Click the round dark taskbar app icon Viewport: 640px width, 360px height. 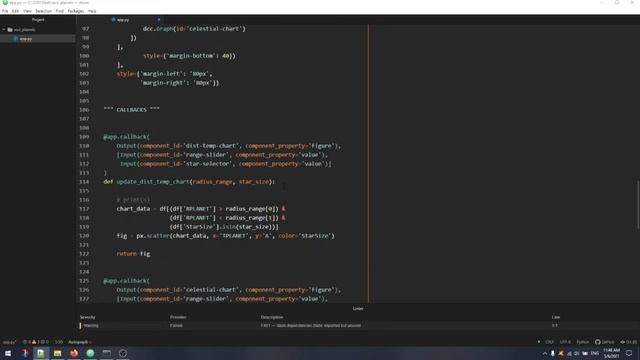[123, 353]
